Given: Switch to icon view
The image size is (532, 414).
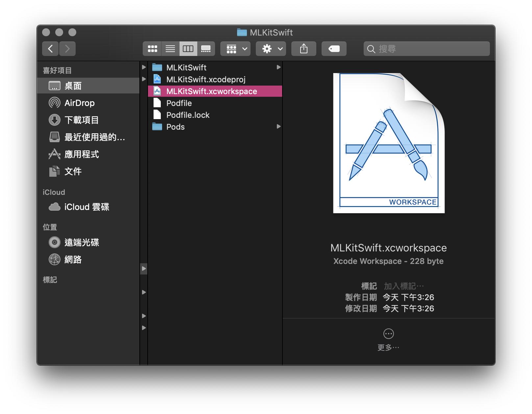Looking at the screenshot, I should pos(152,49).
